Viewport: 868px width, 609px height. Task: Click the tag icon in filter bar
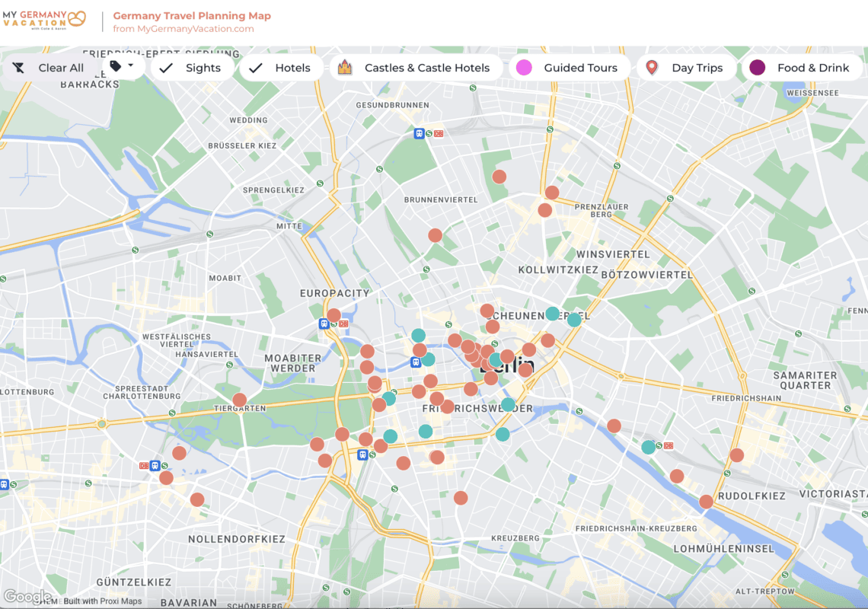[x=115, y=67]
